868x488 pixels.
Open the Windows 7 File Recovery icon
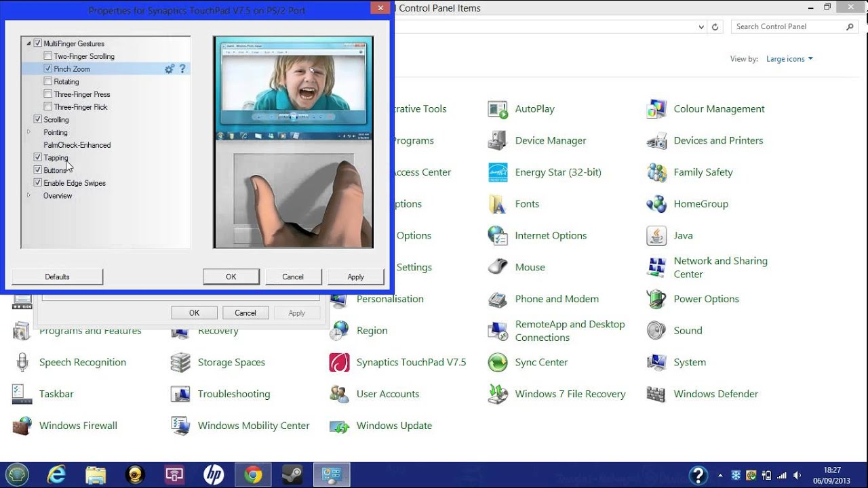498,394
